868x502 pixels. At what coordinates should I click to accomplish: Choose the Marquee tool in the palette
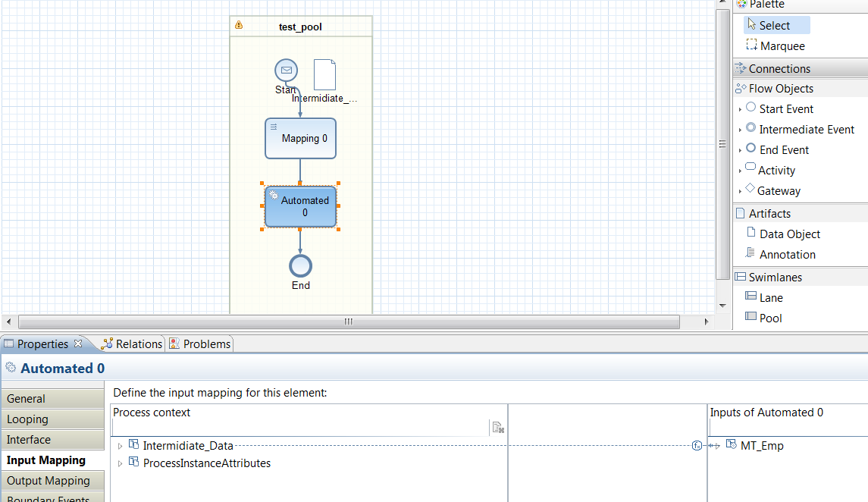click(x=776, y=46)
